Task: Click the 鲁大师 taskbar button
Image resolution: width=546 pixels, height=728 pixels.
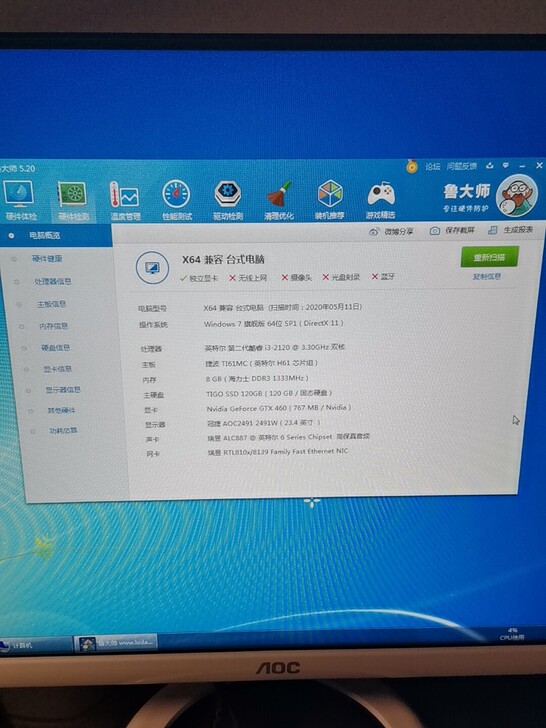Action: (116, 643)
